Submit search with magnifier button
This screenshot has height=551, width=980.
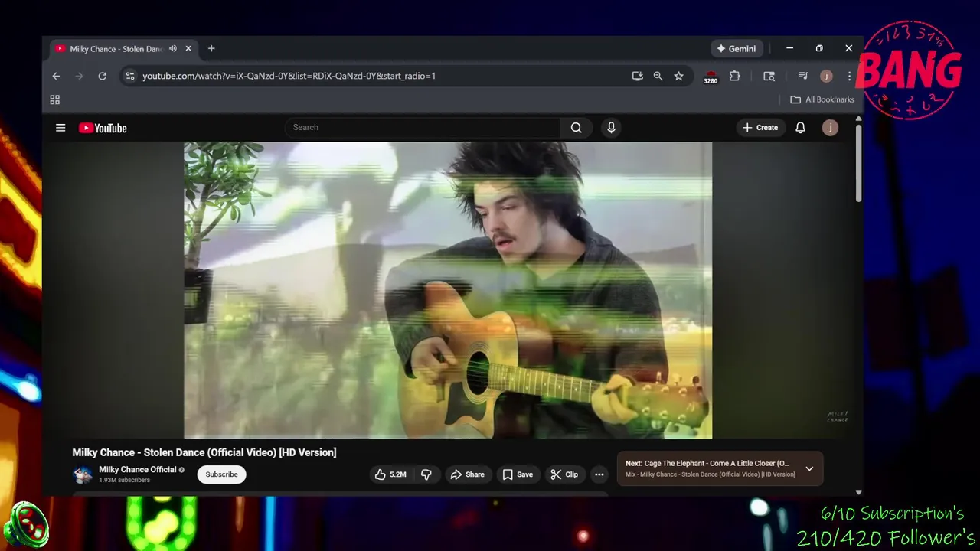click(x=577, y=128)
